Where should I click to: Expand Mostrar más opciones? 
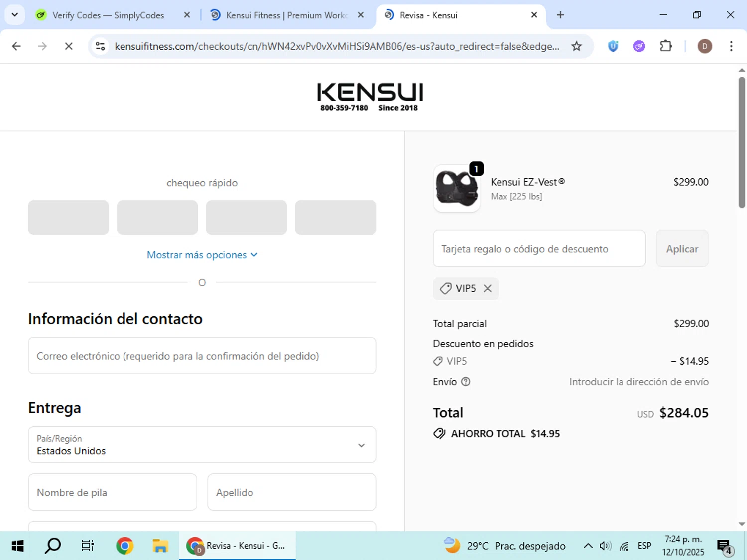(x=202, y=255)
